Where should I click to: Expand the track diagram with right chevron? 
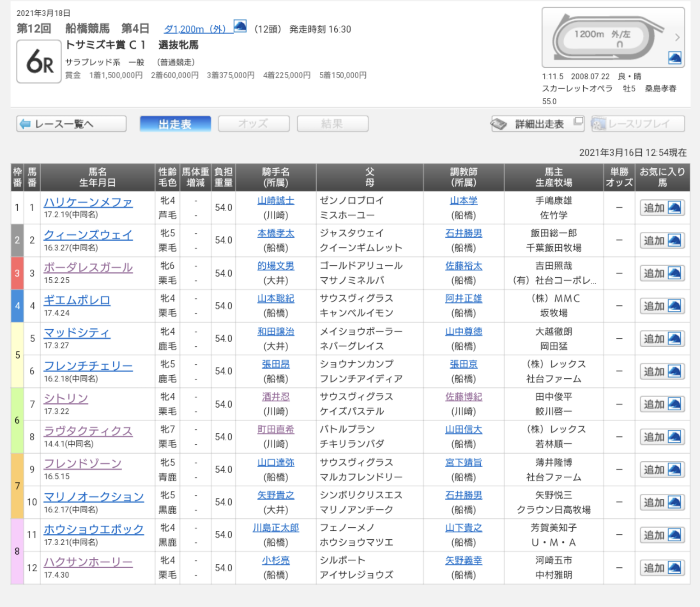click(677, 37)
